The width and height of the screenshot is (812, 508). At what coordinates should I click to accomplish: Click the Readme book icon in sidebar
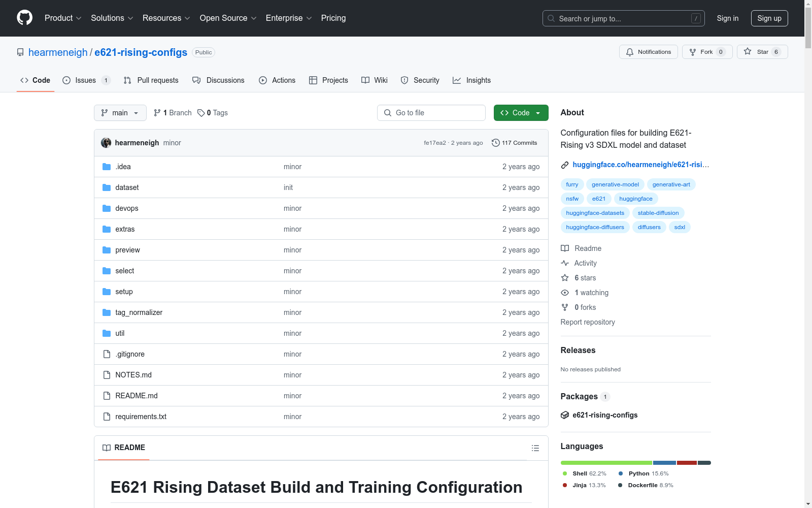click(565, 248)
